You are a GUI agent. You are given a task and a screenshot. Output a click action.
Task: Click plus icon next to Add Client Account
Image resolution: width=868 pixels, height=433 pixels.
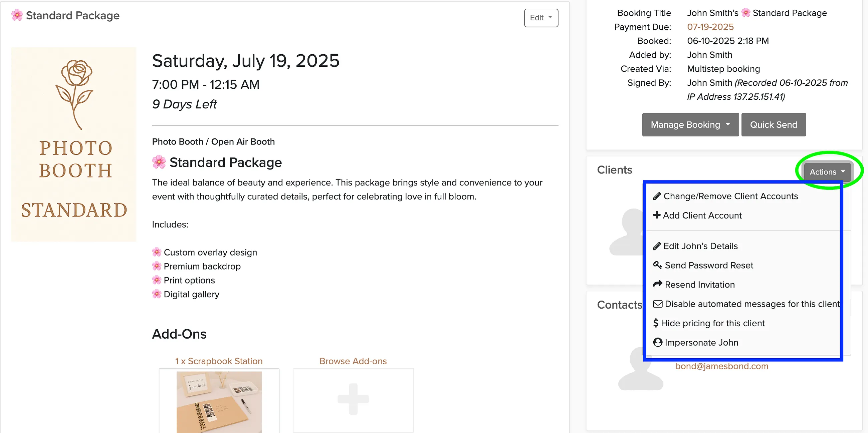click(x=657, y=215)
